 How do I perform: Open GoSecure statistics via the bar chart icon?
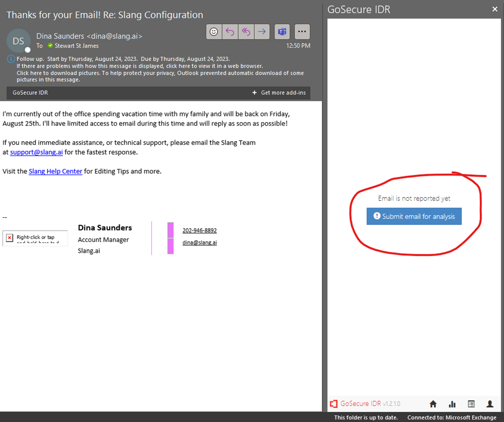pyautogui.click(x=452, y=404)
